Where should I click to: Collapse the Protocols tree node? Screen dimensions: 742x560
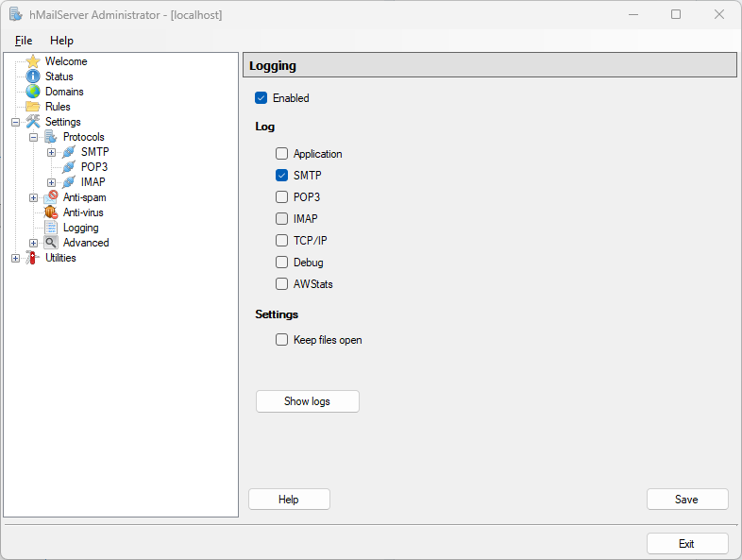point(34,137)
